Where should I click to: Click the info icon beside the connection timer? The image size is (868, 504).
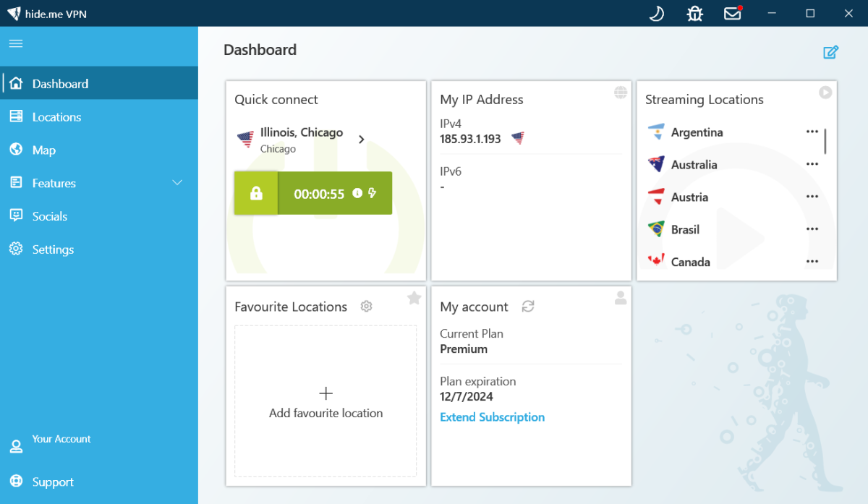(x=357, y=193)
